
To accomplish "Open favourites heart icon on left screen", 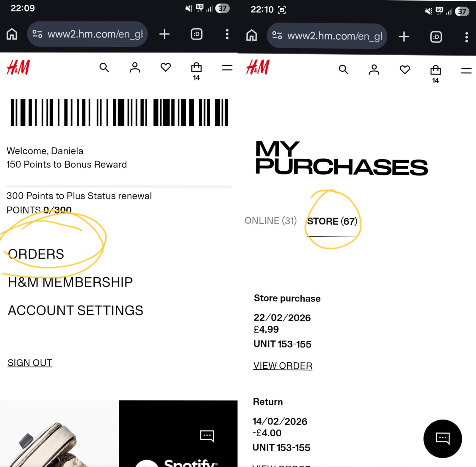I will 166,67.
